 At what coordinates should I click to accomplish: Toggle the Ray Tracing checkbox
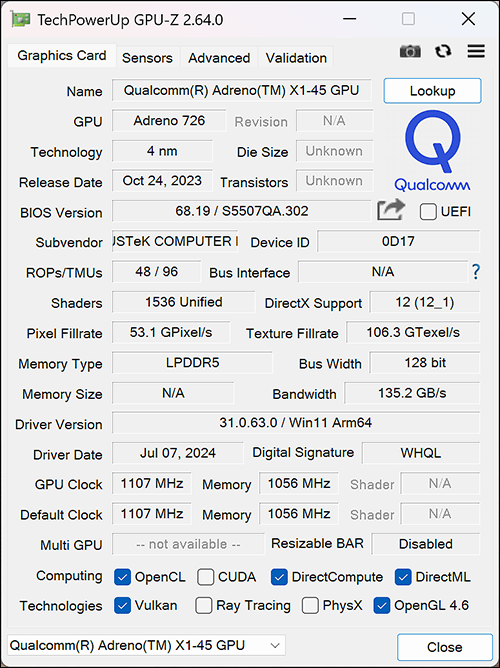(204, 606)
